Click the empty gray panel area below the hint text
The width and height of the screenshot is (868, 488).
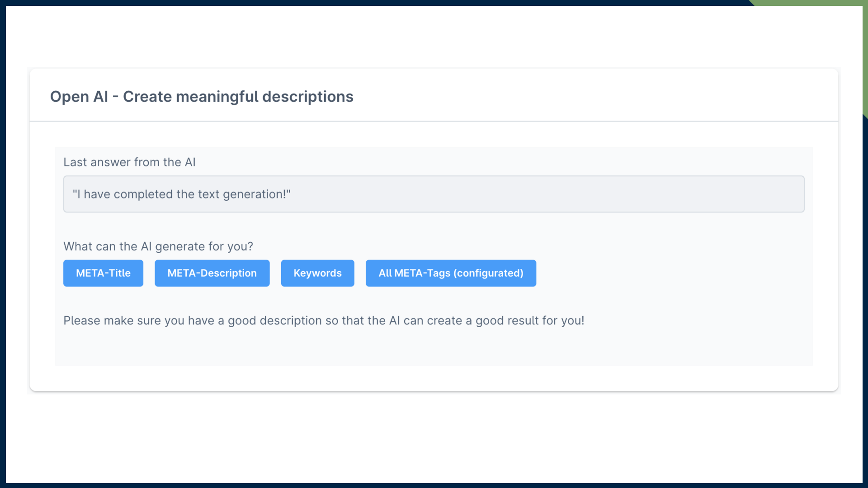[434, 348]
